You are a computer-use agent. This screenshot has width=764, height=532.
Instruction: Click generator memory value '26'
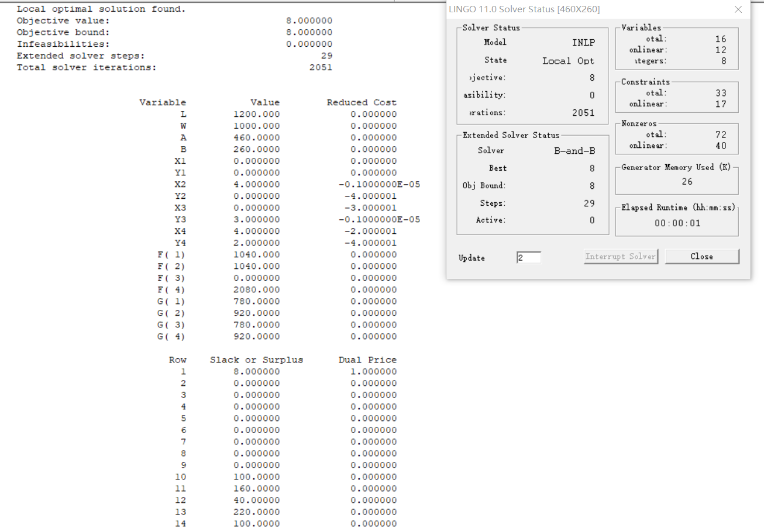tap(687, 182)
